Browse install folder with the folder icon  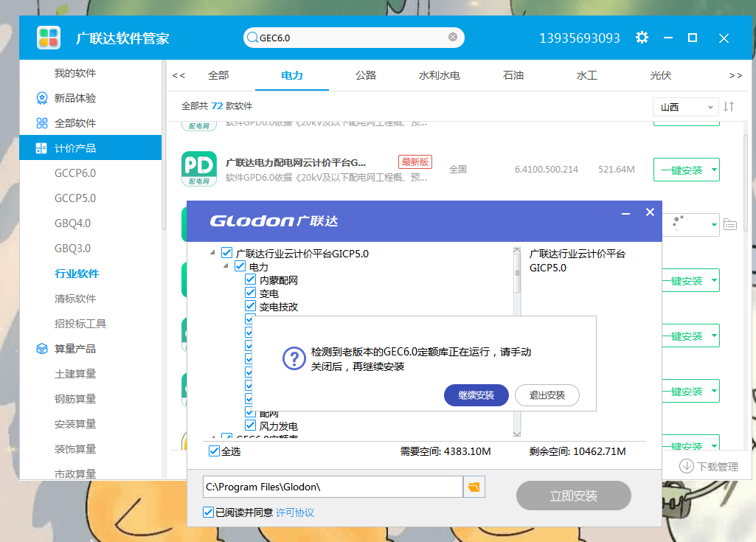click(474, 487)
